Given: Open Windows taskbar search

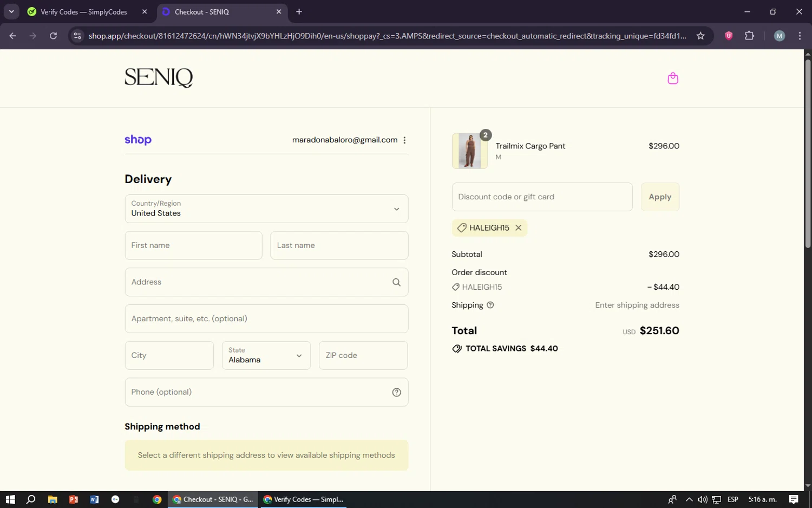Looking at the screenshot, I should 31,499.
